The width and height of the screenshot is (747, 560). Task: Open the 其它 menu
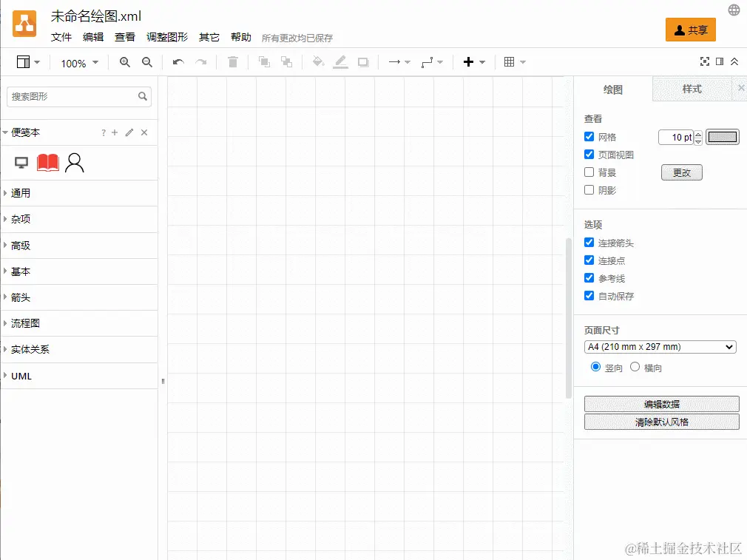[209, 37]
